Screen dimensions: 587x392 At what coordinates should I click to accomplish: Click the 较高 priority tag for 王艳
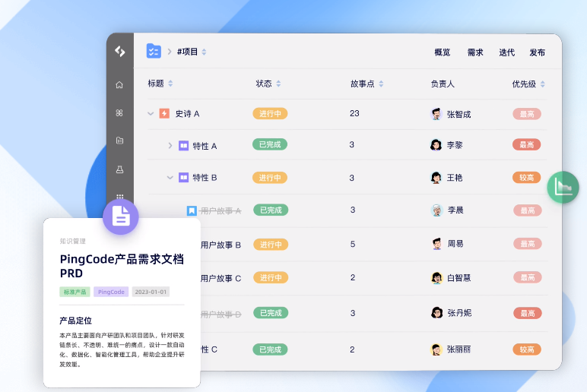click(527, 177)
